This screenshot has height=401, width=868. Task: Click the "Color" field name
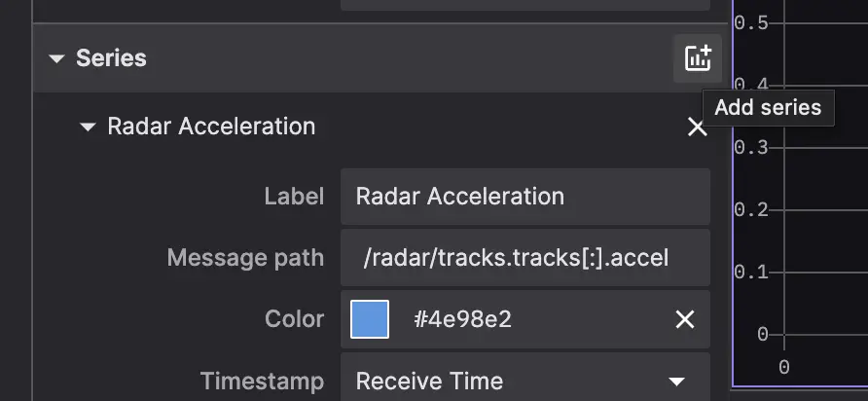(x=294, y=319)
